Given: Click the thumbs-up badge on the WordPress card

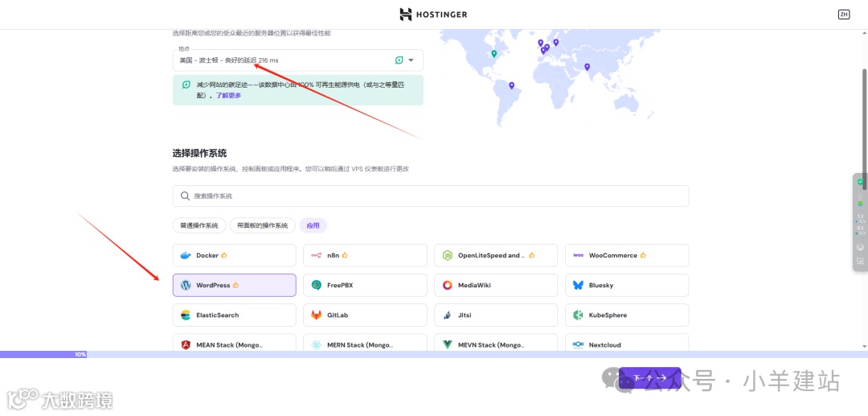Looking at the screenshot, I should tap(235, 286).
